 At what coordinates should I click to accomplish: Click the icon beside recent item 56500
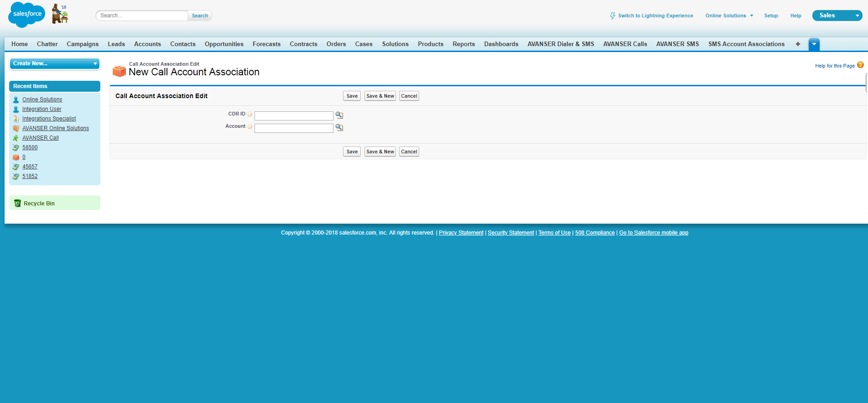16,147
